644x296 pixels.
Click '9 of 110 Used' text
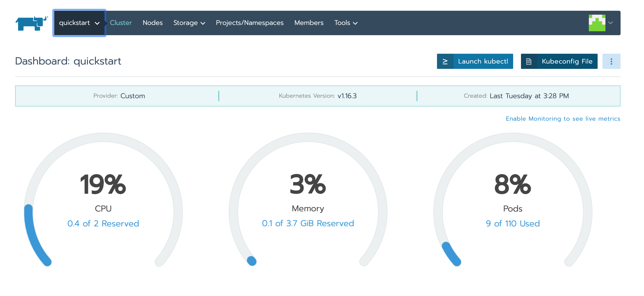tap(513, 223)
